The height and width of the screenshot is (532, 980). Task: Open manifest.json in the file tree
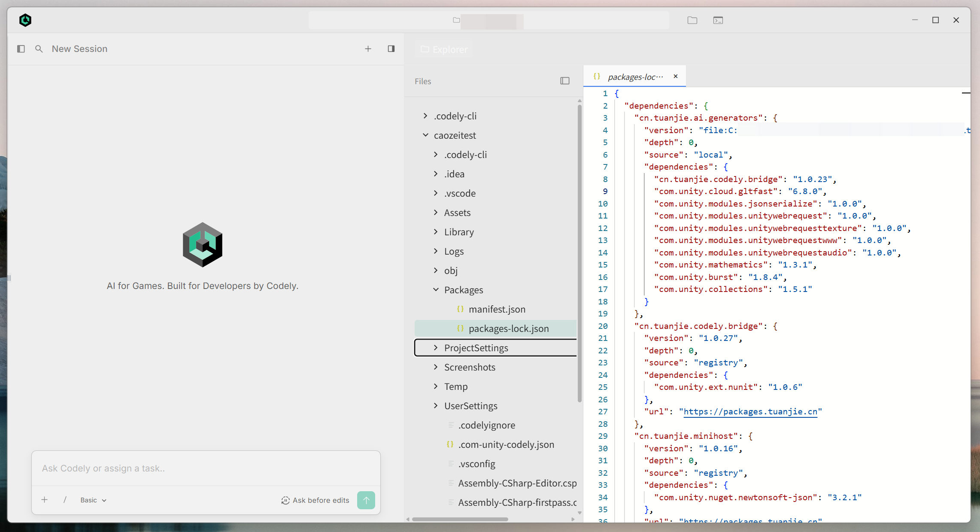click(x=495, y=309)
